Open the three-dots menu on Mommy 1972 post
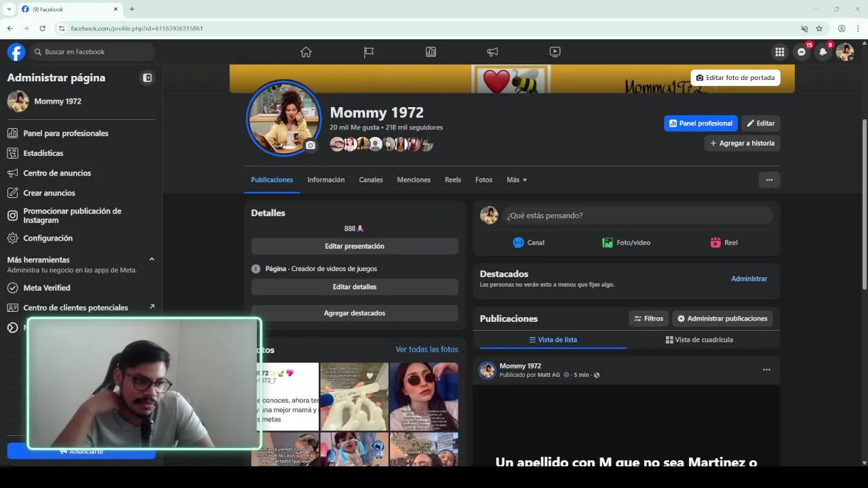The image size is (868, 488). (766, 369)
